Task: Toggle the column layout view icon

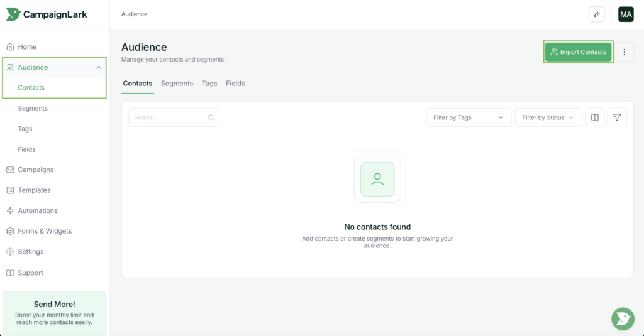Action: point(594,117)
